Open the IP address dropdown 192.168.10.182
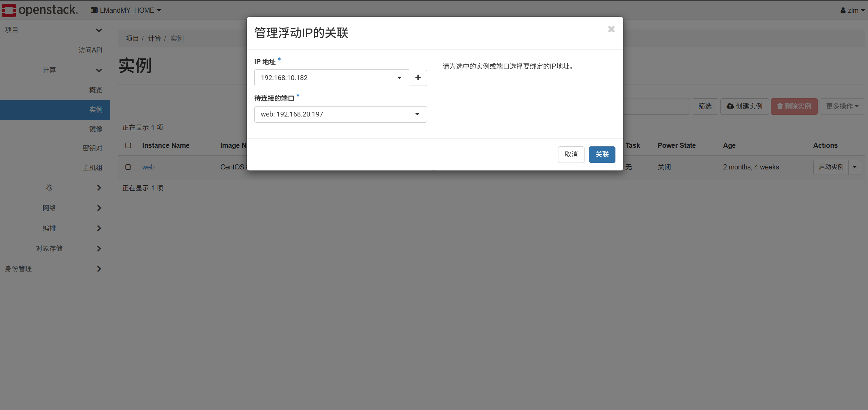The width and height of the screenshot is (868, 410). 332,78
